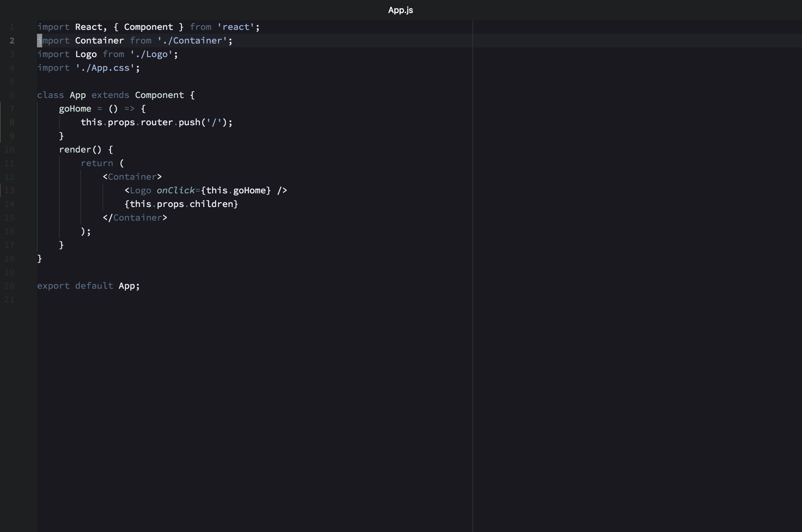Click 'push' in router call
802x532 pixels.
(x=189, y=123)
